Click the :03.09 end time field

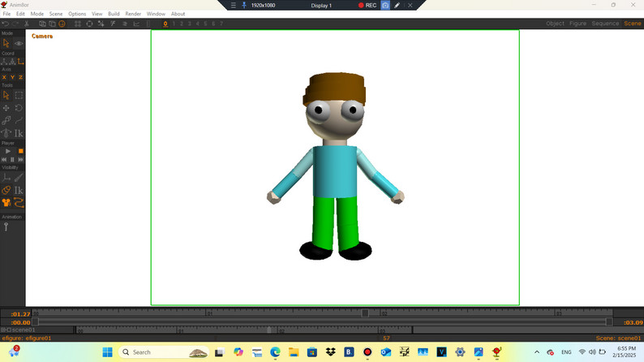tap(633, 322)
